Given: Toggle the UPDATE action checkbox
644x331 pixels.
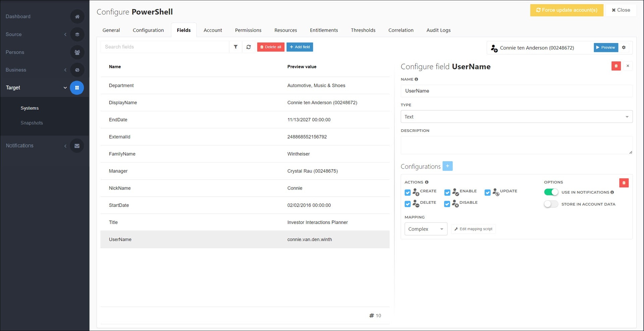Looking at the screenshot, I should pyautogui.click(x=488, y=193).
